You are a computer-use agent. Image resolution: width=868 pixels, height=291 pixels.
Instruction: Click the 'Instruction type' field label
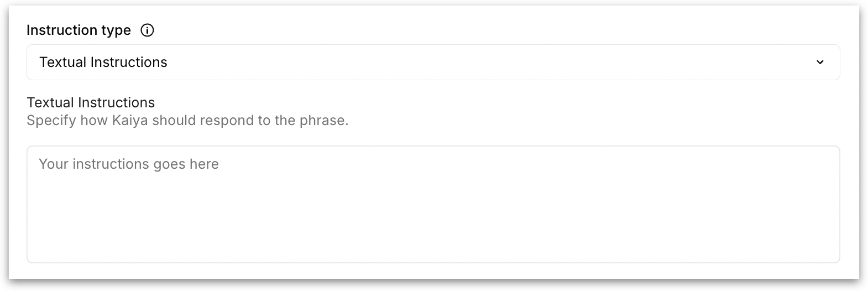pyautogui.click(x=79, y=30)
